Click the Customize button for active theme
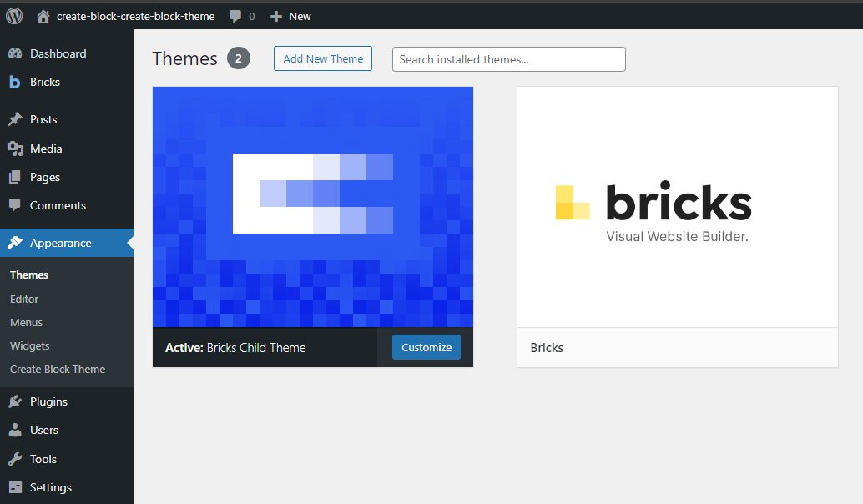Image resolution: width=863 pixels, height=504 pixels. point(426,347)
